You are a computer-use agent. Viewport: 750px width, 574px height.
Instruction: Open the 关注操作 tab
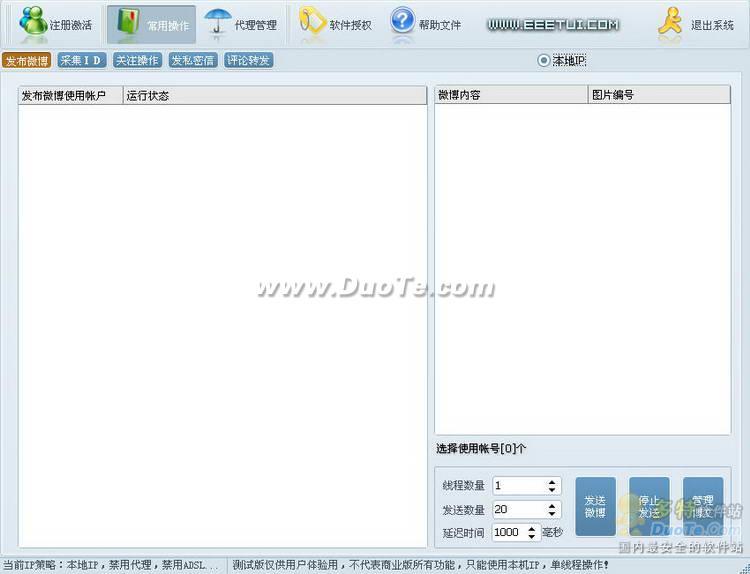136,61
